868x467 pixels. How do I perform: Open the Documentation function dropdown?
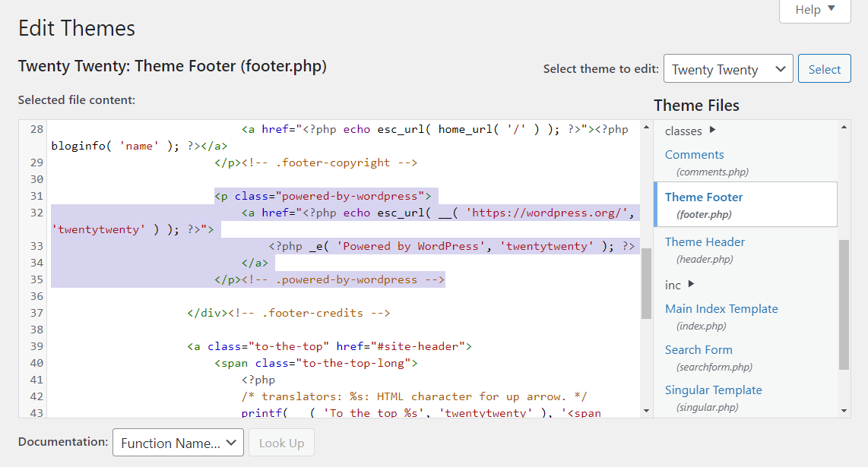(x=178, y=441)
